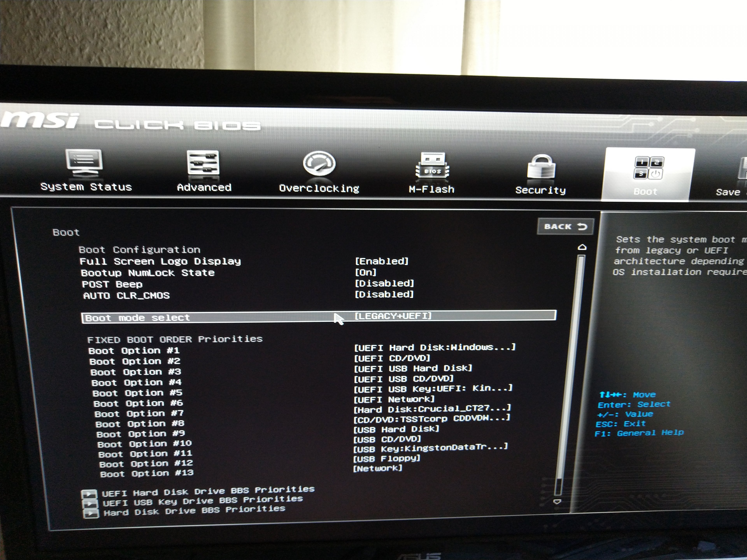Switch to Overclocking tab label

tap(319, 188)
